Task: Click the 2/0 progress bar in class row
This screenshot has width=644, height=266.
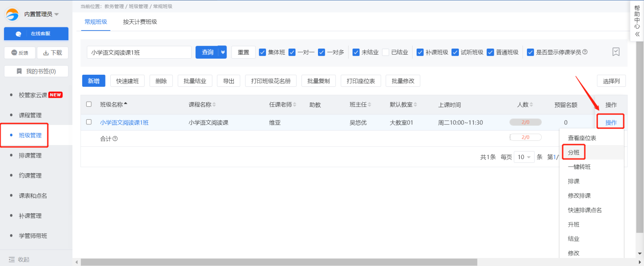Action: (x=525, y=122)
